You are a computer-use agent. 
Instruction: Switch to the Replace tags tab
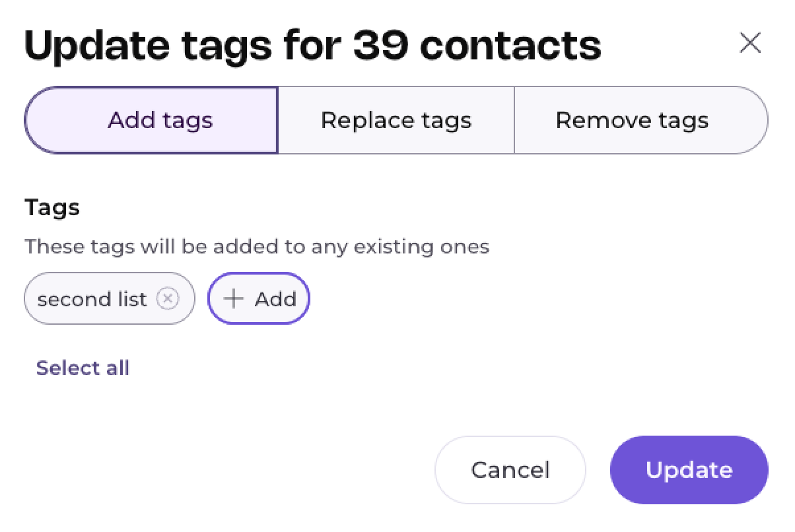click(x=396, y=120)
